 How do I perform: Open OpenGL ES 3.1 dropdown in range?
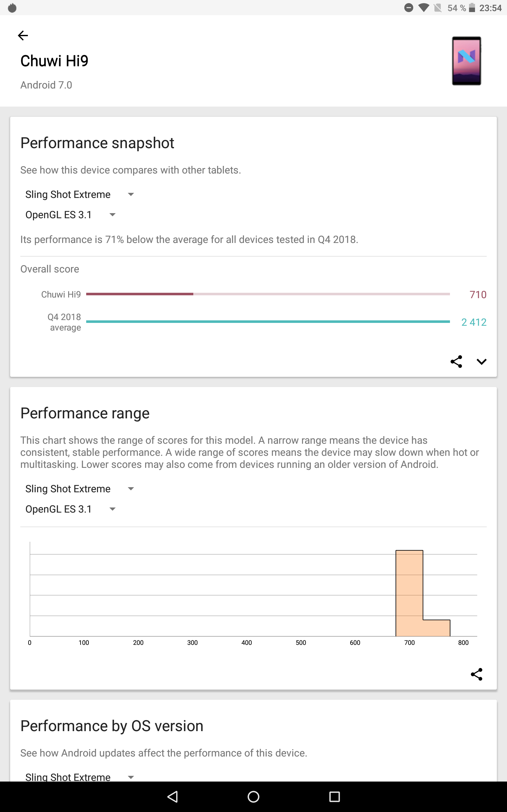click(70, 509)
